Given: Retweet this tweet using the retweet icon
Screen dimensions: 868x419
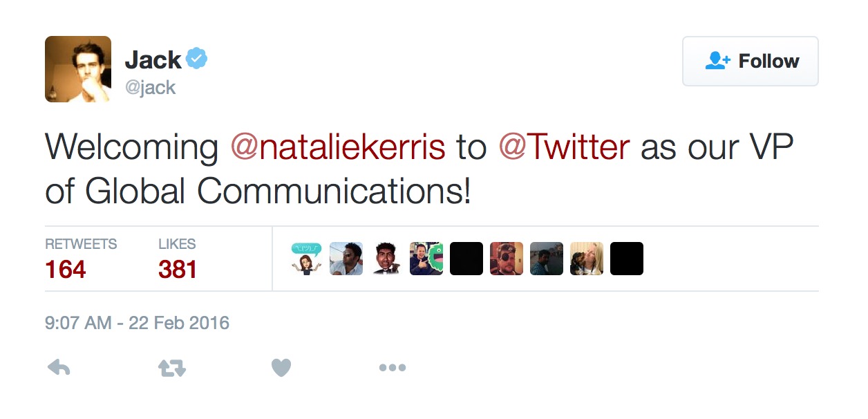Looking at the screenshot, I should 172,368.
